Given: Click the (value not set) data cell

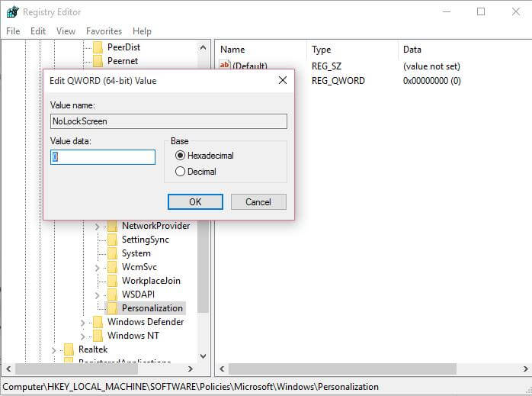Looking at the screenshot, I should coord(431,66).
